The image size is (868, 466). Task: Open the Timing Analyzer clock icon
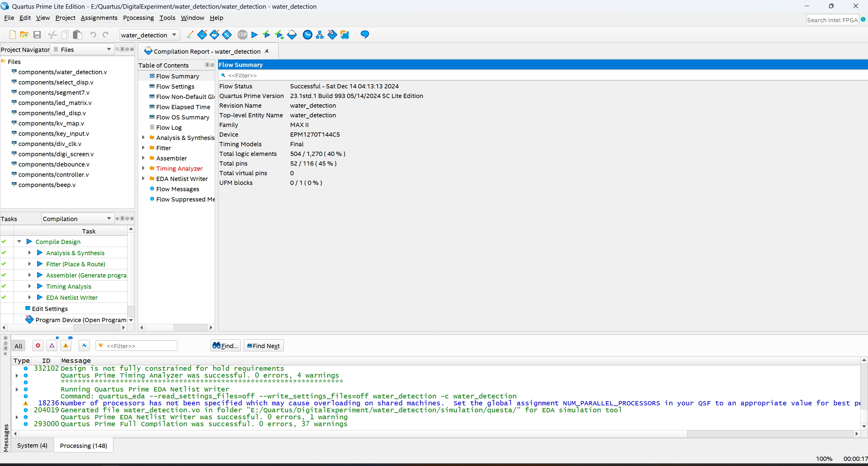click(x=307, y=35)
